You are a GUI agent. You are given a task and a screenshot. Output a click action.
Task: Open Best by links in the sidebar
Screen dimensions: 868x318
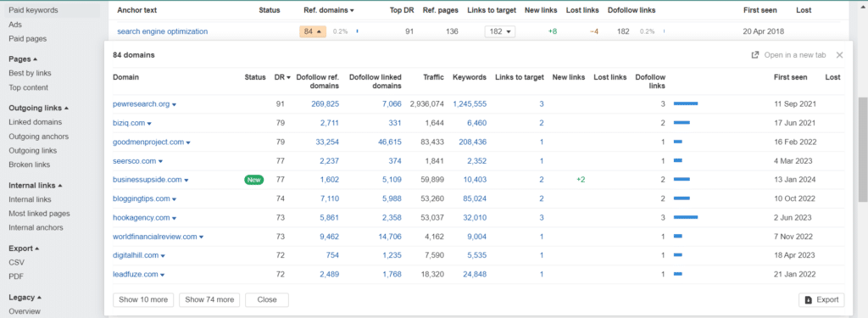[30, 73]
